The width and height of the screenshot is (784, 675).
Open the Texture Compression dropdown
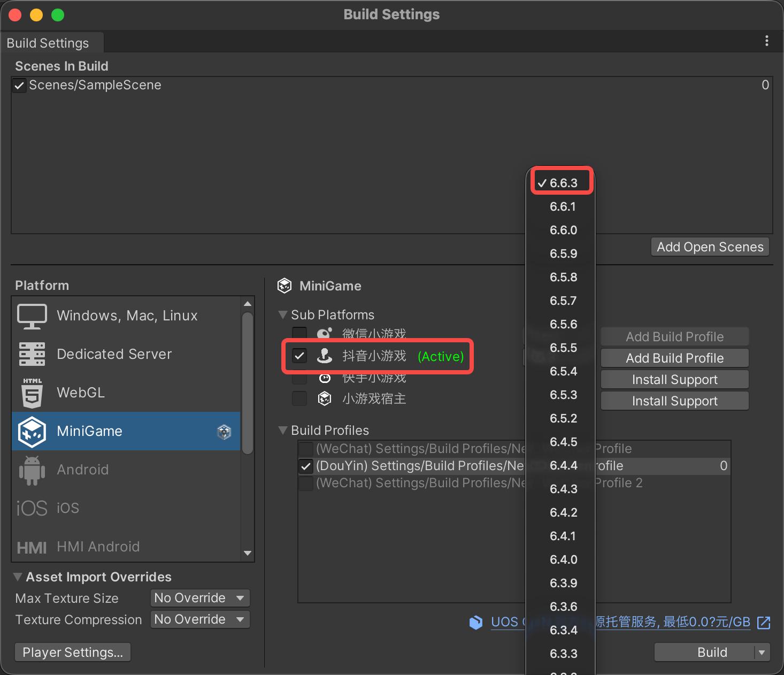tap(200, 619)
